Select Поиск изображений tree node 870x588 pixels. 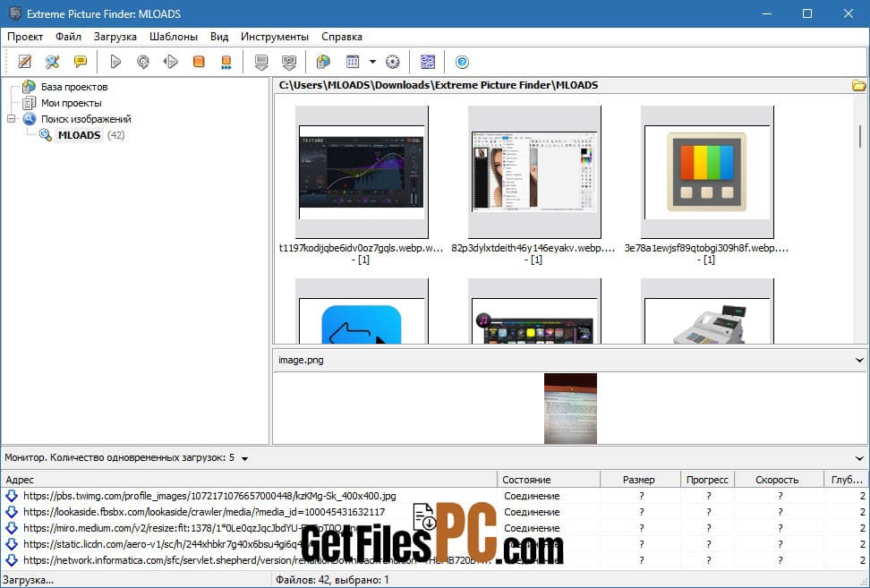(86, 119)
